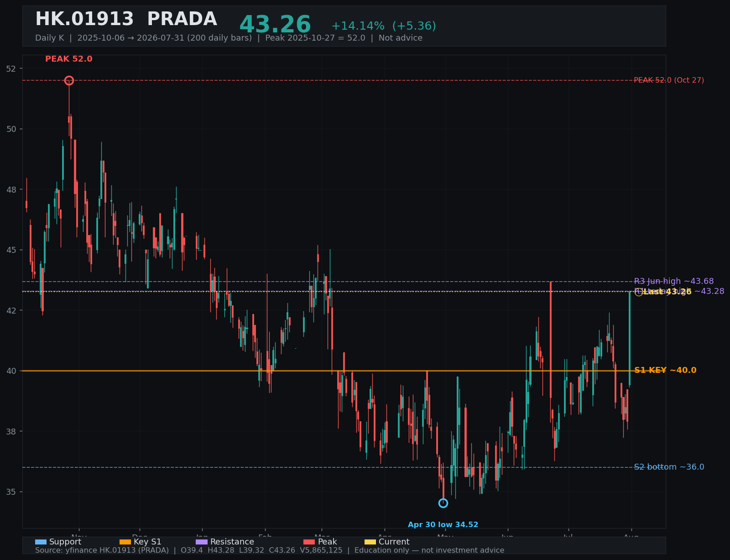Select the V5,865,125 volume value in the footer
The image size is (730, 560).
pos(321,550)
